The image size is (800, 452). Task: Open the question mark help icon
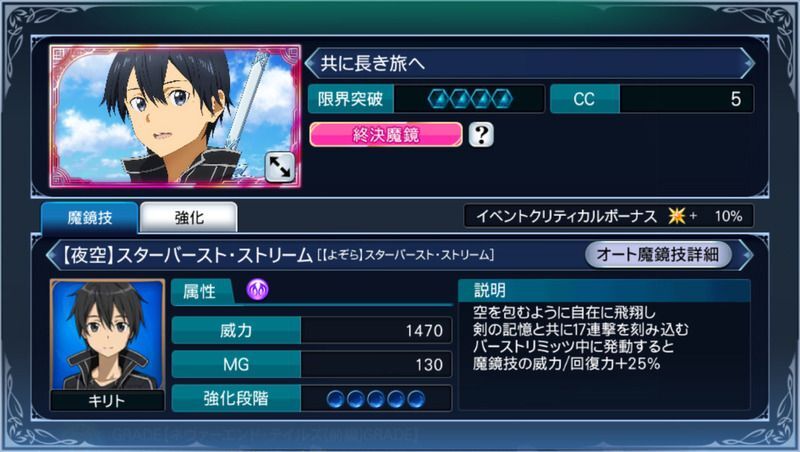pyautogui.click(x=481, y=135)
